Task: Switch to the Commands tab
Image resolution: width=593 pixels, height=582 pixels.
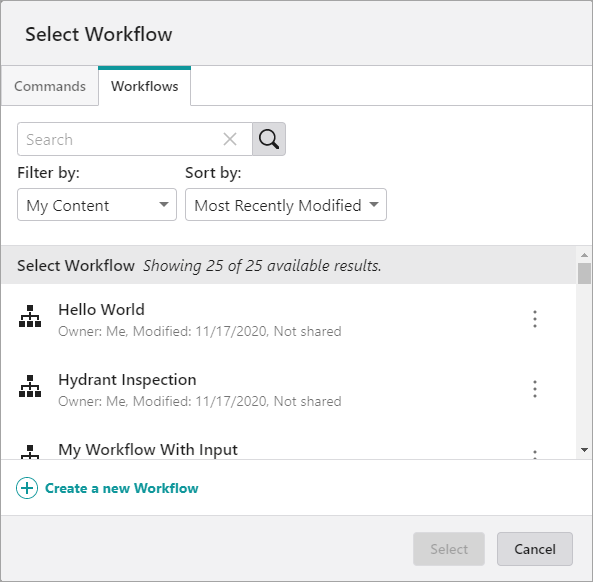Action: pyautogui.click(x=50, y=86)
